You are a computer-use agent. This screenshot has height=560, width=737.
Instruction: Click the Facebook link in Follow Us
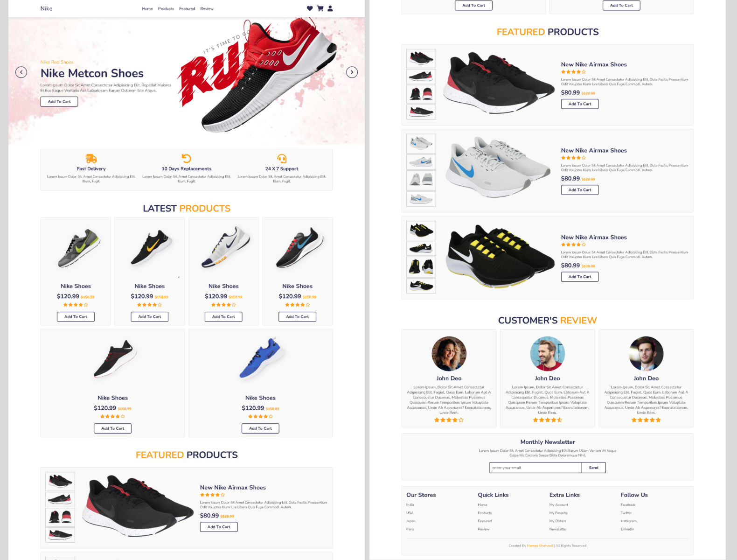pyautogui.click(x=628, y=505)
